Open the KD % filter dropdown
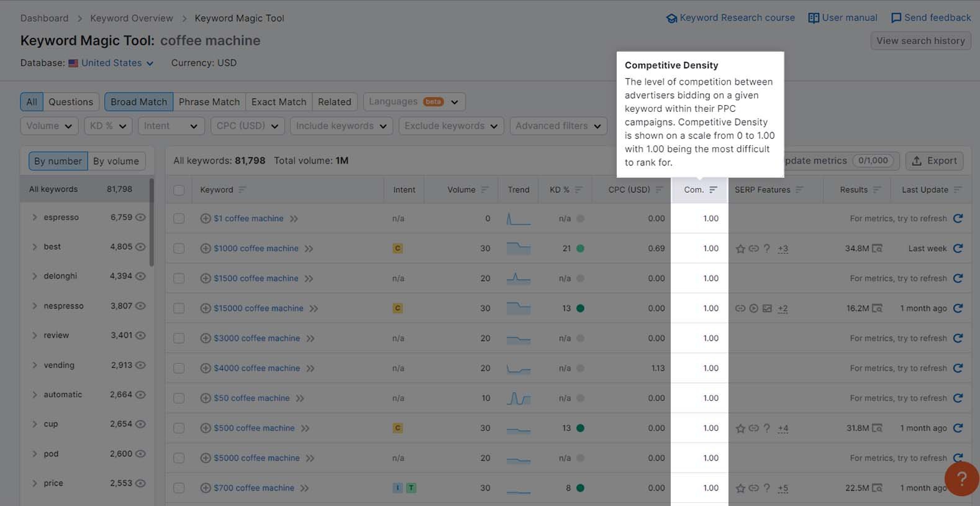The height and width of the screenshot is (506, 980). [x=108, y=126]
